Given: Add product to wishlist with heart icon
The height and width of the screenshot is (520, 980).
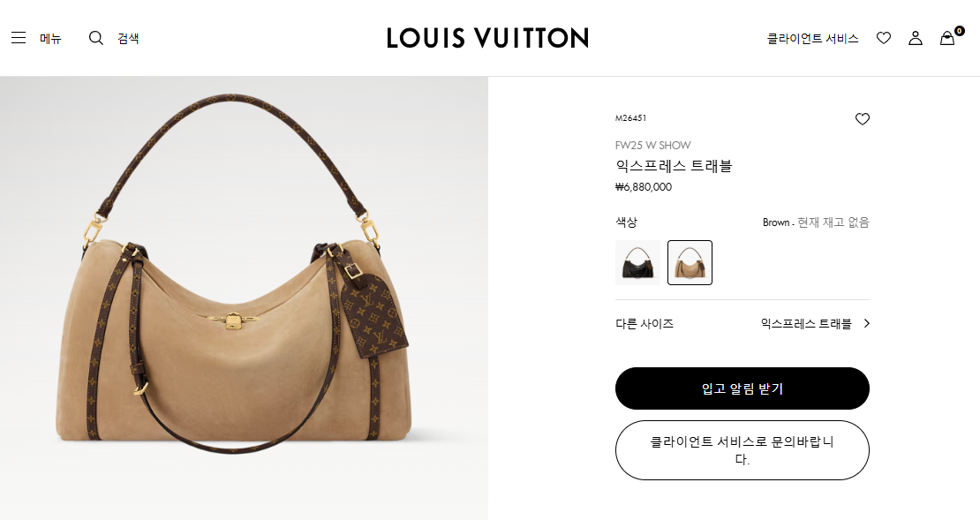Looking at the screenshot, I should pyautogui.click(x=863, y=119).
